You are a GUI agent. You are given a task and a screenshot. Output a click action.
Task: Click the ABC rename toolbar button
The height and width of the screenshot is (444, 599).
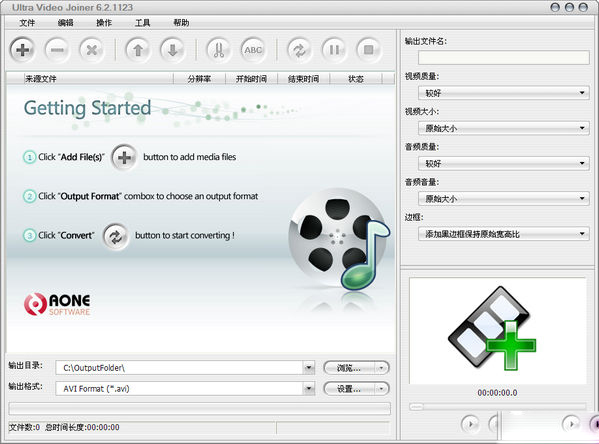(253, 50)
